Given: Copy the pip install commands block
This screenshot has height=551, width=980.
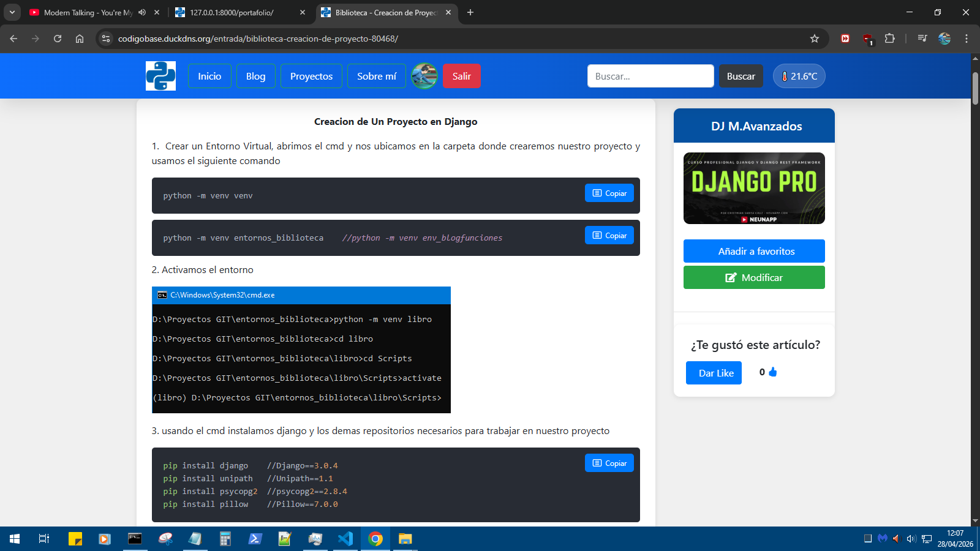Looking at the screenshot, I should [x=609, y=463].
